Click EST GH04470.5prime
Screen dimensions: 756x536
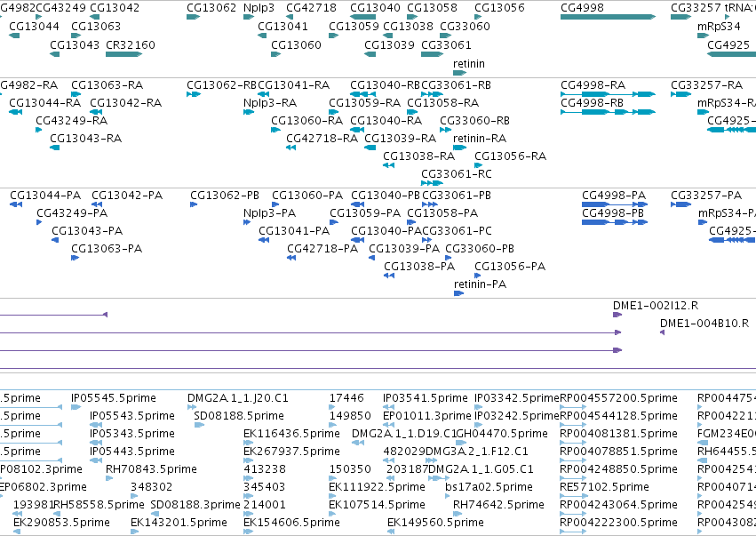pyautogui.click(x=502, y=434)
